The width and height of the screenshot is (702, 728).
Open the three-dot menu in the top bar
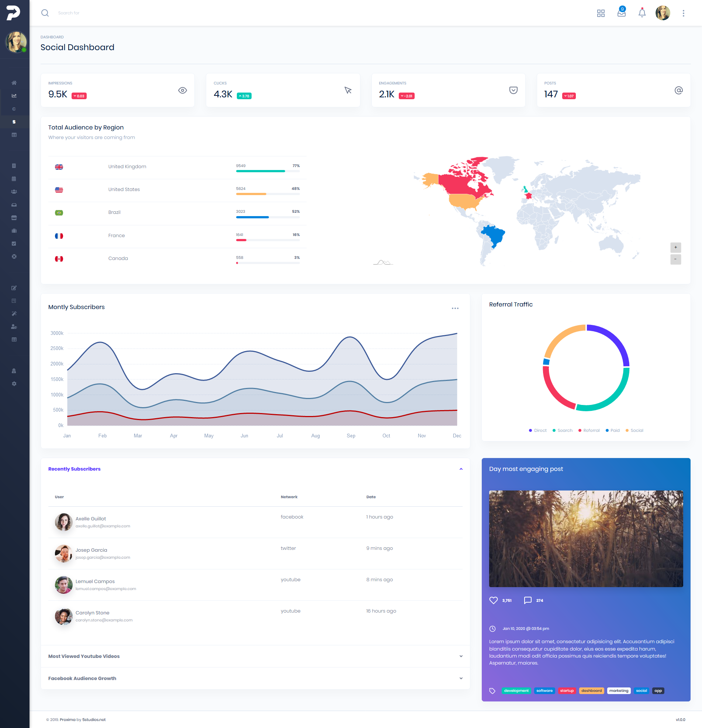coord(683,13)
